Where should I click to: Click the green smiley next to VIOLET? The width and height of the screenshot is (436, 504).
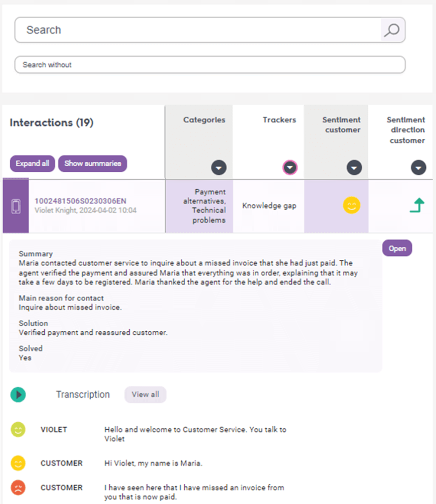click(18, 430)
